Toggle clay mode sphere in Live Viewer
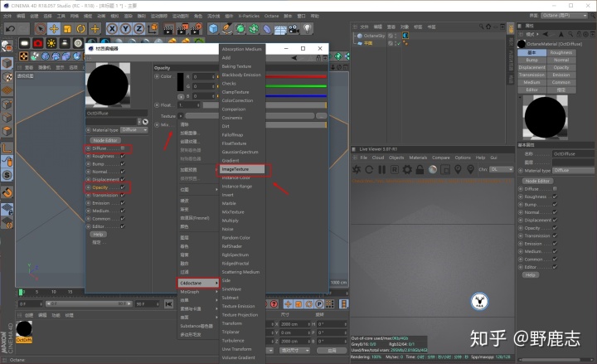 click(x=433, y=169)
